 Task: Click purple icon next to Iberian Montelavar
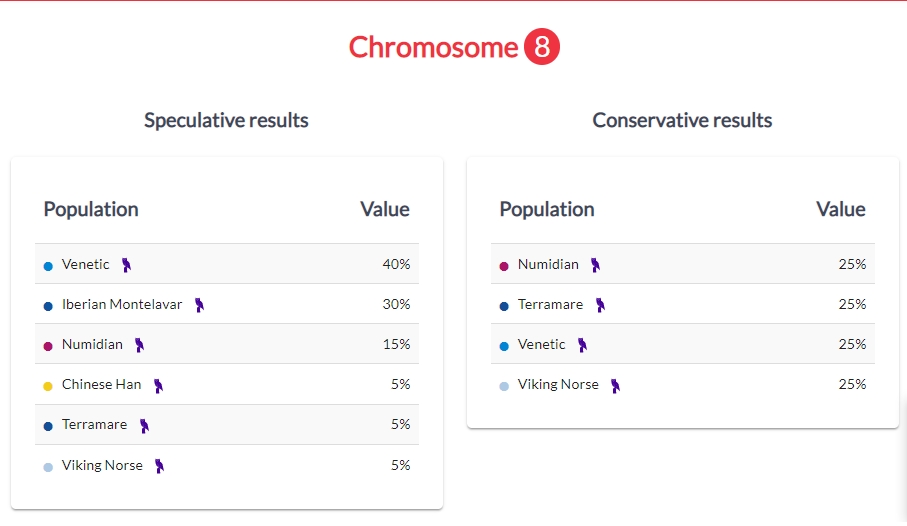click(x=199, y=305)
